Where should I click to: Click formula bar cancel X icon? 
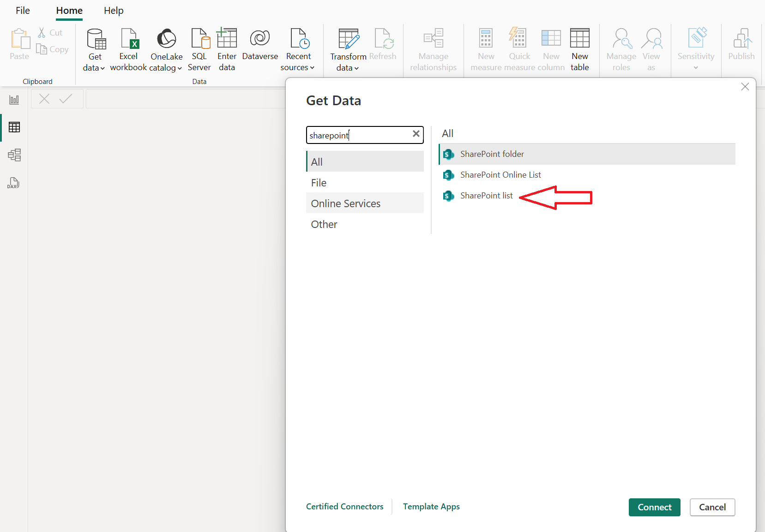click(44, 99)
